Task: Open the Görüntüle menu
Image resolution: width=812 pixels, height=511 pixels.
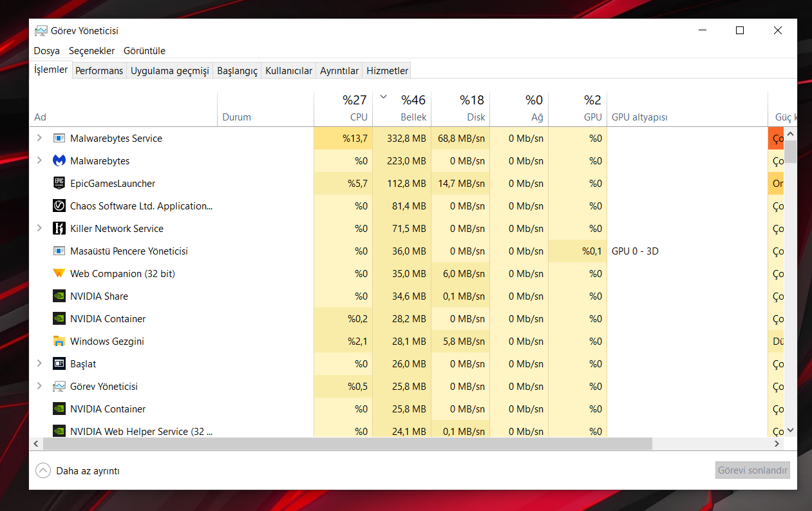Action: tap(144, 51)
